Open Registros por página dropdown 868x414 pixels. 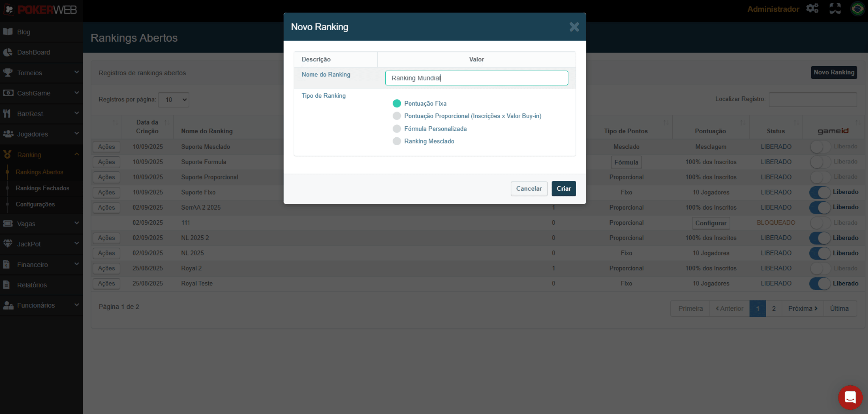click(174, 100)
